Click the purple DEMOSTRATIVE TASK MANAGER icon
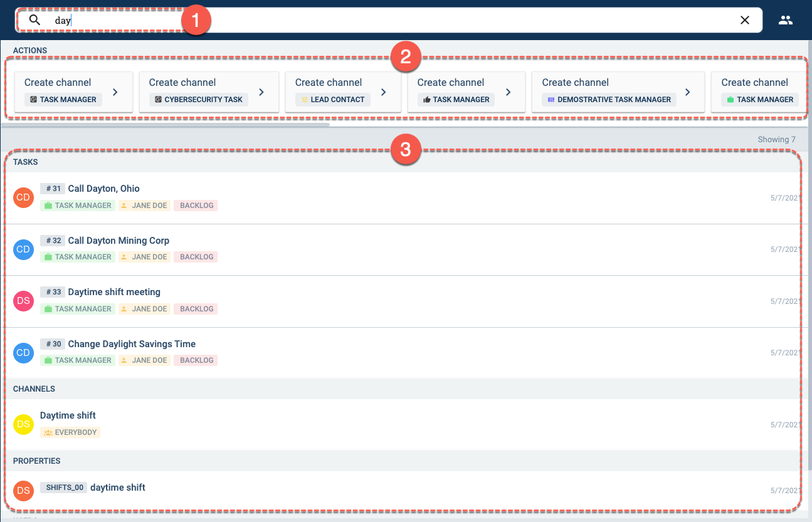This screenshot has height=522, width=812. (x=551, y=100)
